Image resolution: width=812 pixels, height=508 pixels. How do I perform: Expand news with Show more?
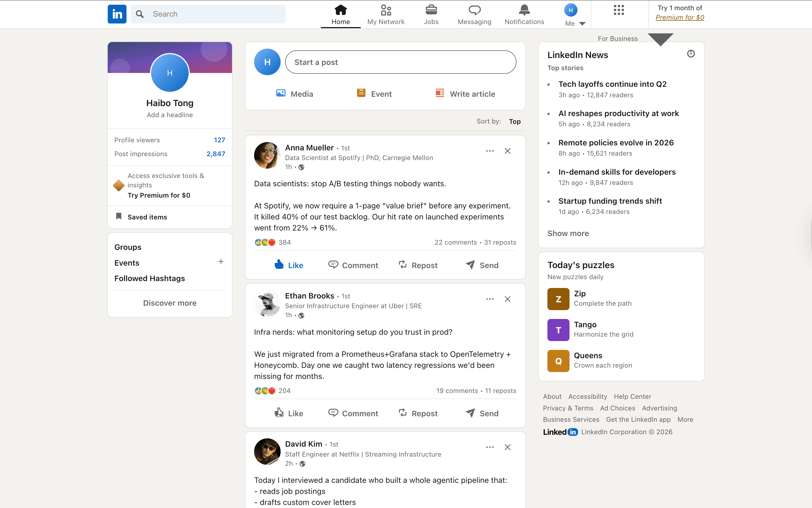click(x=568, y=234)
